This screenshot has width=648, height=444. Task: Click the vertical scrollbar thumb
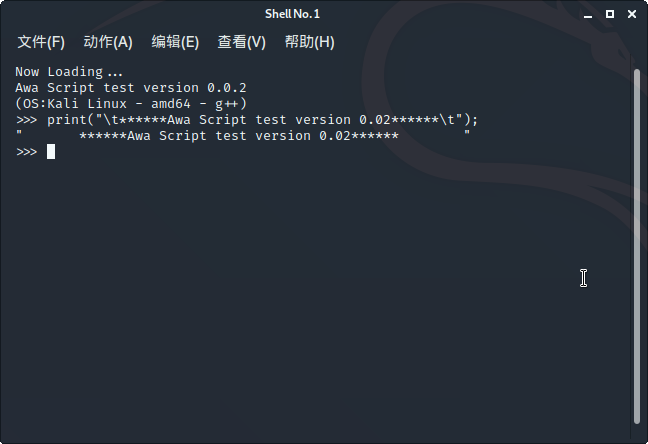click(x=636, y=246)
